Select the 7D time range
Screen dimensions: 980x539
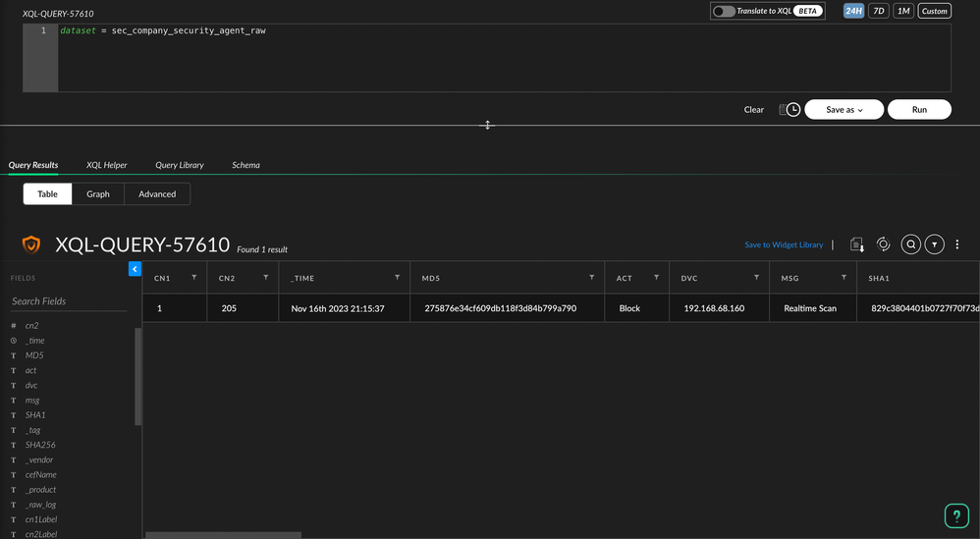pos(879,11)
